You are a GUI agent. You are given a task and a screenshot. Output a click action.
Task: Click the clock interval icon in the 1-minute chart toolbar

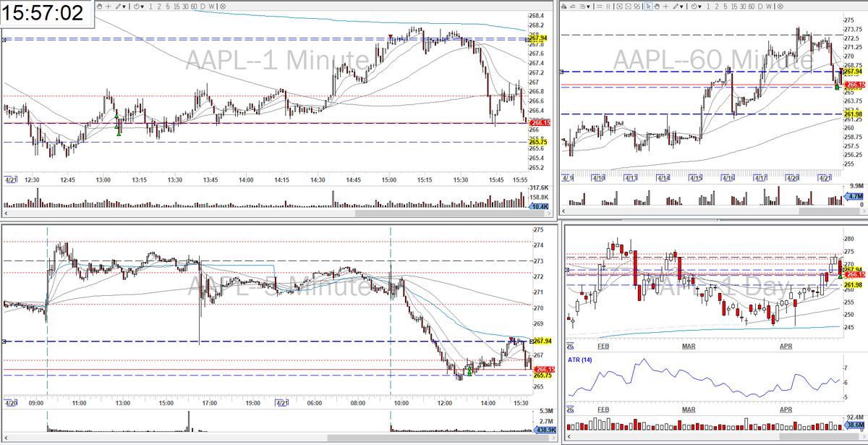coord(136,6)
